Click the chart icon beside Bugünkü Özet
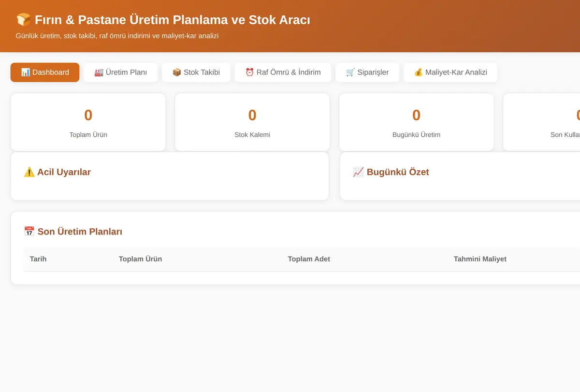 358,172
